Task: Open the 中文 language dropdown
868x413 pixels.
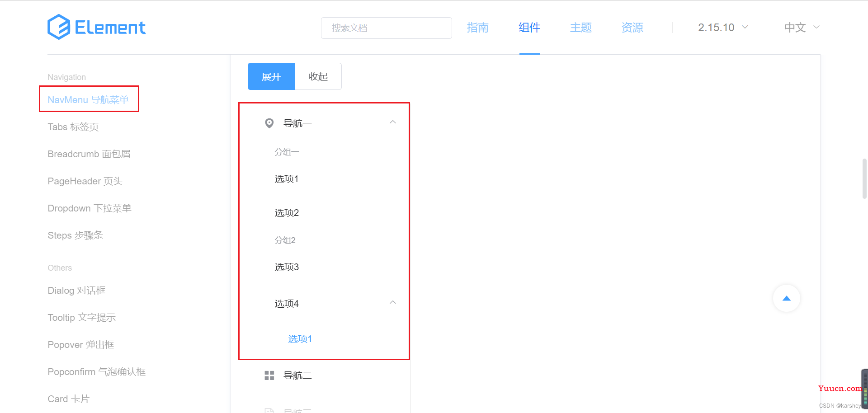Action: (x=802, y=28)
